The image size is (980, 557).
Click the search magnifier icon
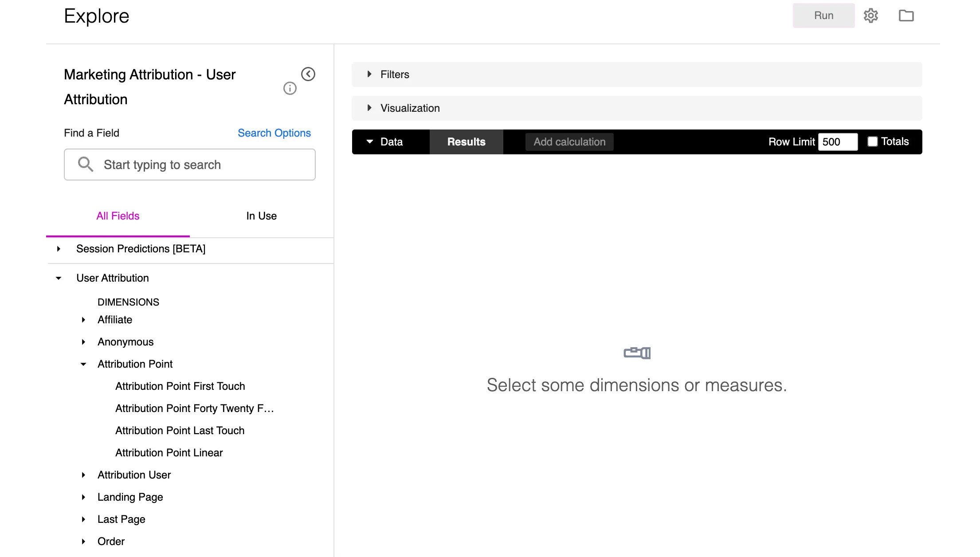click(85, 164)
